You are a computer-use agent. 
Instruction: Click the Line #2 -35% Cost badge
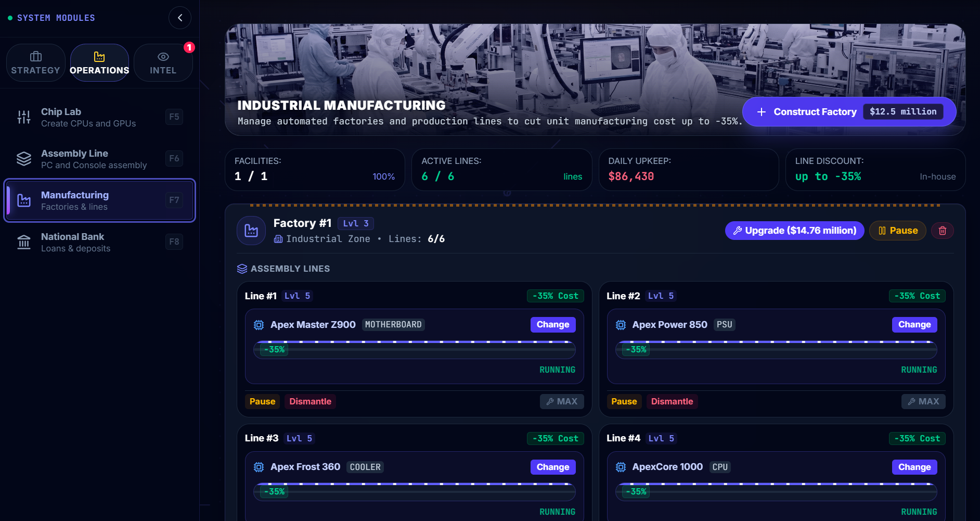coord(917,296)
